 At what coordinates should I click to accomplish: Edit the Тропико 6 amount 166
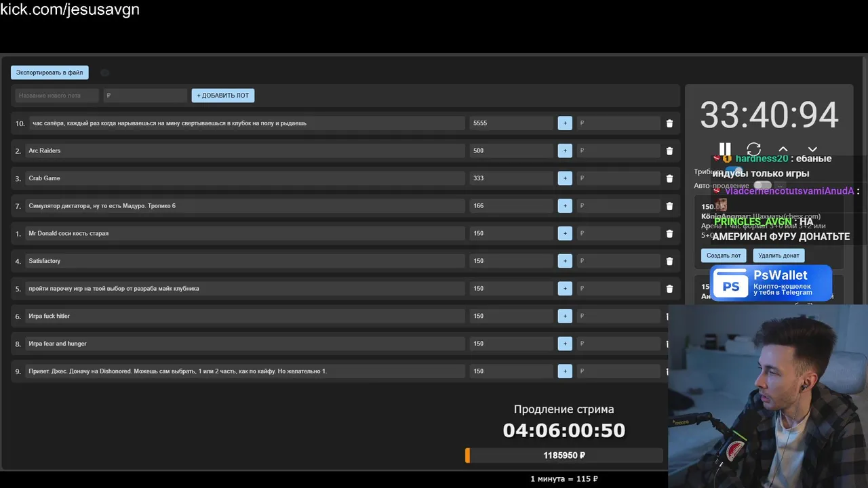[511, 206]
